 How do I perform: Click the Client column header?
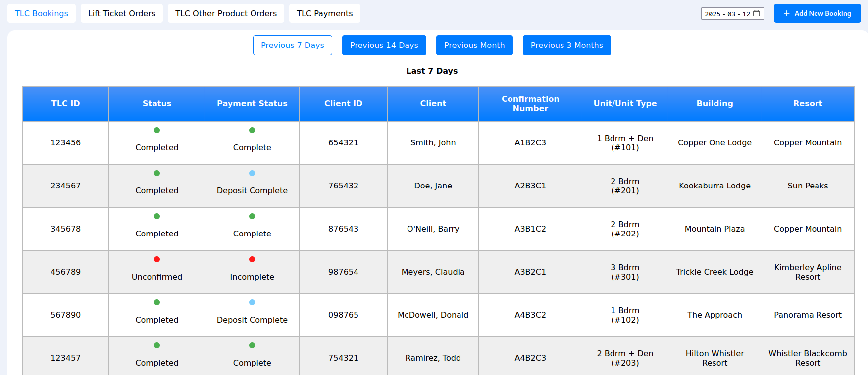click(433, 104)
